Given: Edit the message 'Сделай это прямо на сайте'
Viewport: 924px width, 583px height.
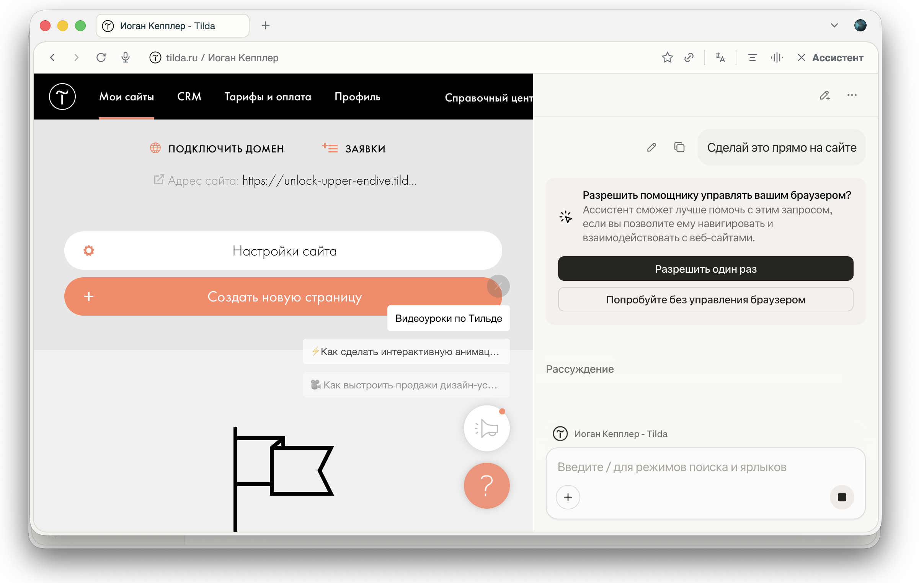Looking at the screenshot, I should (651, 147).
